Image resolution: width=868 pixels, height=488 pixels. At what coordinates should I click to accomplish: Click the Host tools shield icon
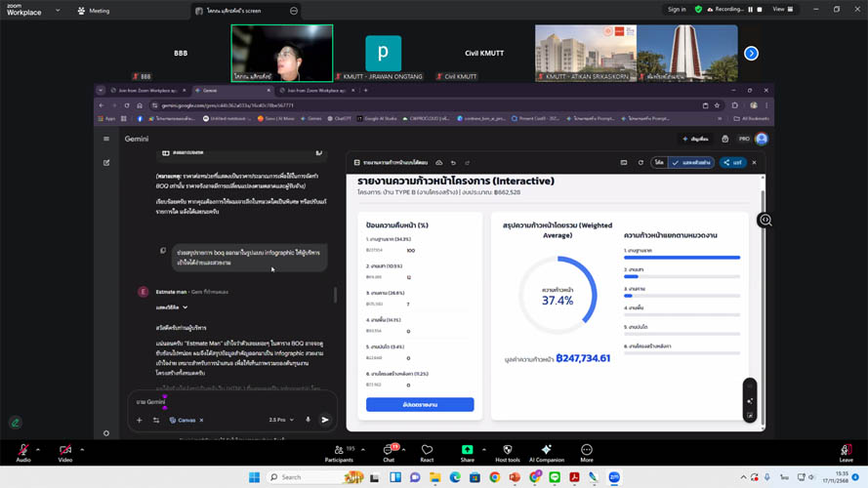click(507, 451)
